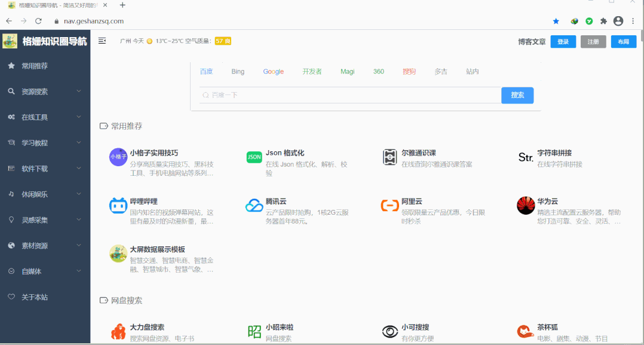This screenshot has width=644, height=345.
Task: Click the red 华为云 logo icon
Action: coord(526,206)
